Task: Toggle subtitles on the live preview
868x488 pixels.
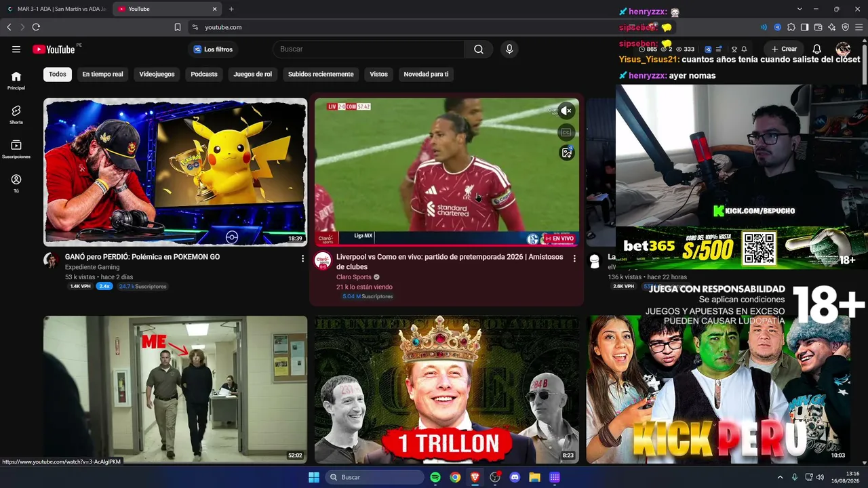Action: (567, 132)
